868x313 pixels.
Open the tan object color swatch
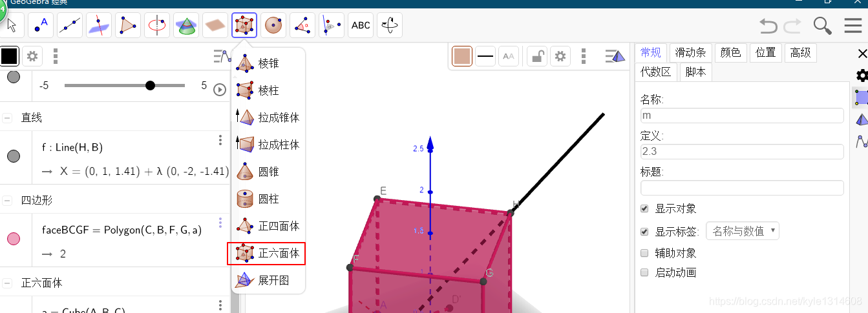coord(461,57)
